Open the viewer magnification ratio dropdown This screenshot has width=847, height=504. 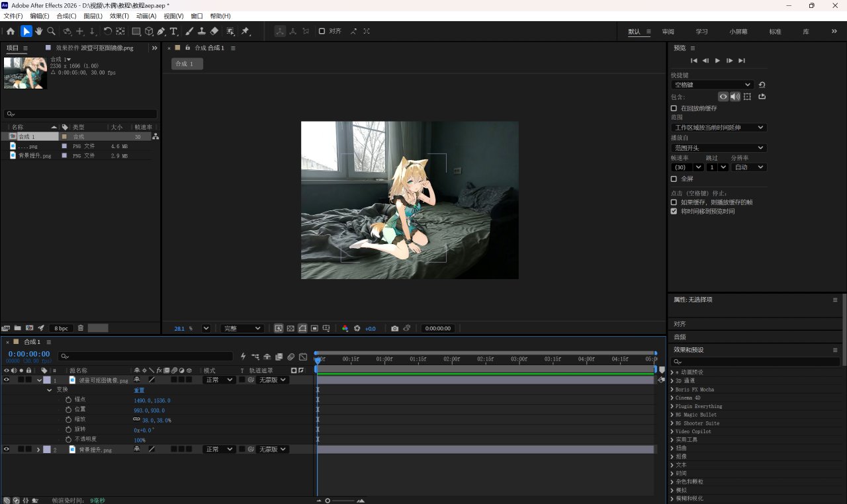(x=206, y=328)
